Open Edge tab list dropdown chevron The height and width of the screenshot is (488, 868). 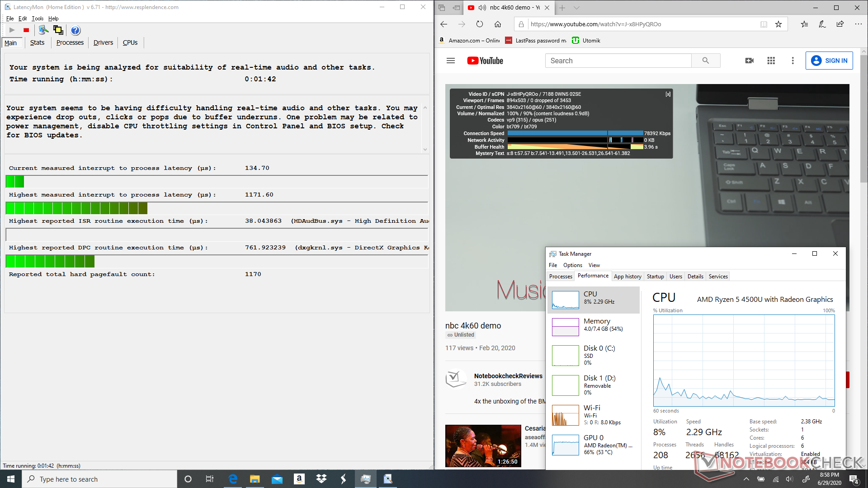[x=576, y=8]
